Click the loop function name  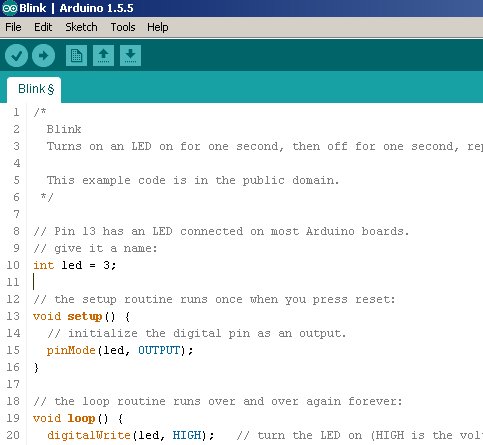point(81,418)
